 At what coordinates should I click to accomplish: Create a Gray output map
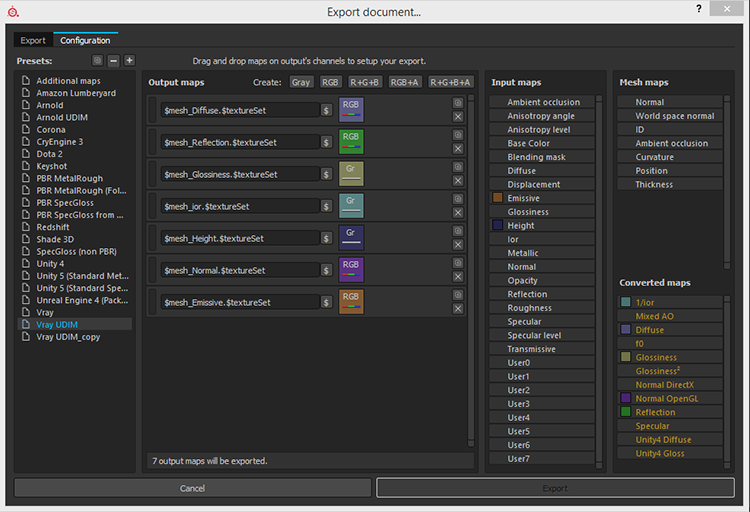point(301,82)
